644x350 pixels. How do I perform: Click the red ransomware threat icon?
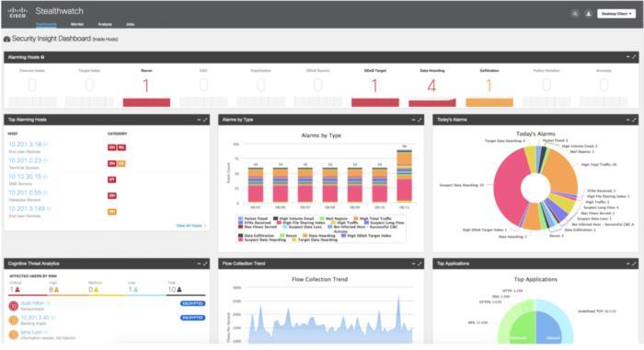14,306
